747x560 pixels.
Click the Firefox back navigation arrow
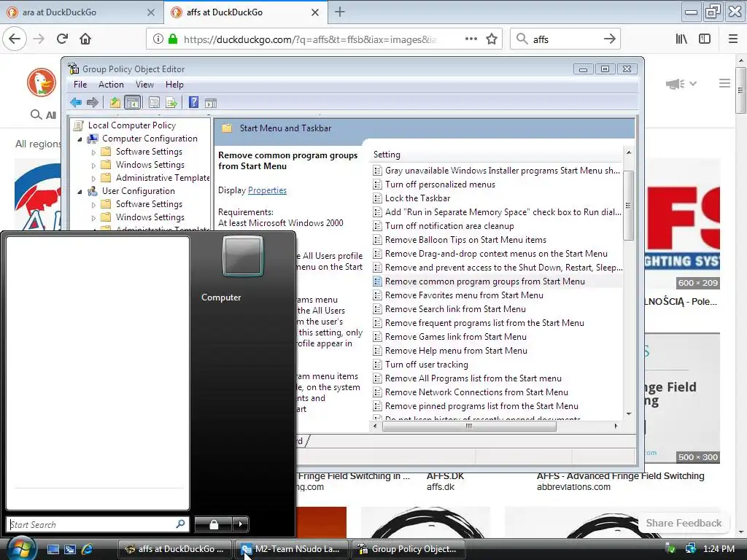pos(15,39)
